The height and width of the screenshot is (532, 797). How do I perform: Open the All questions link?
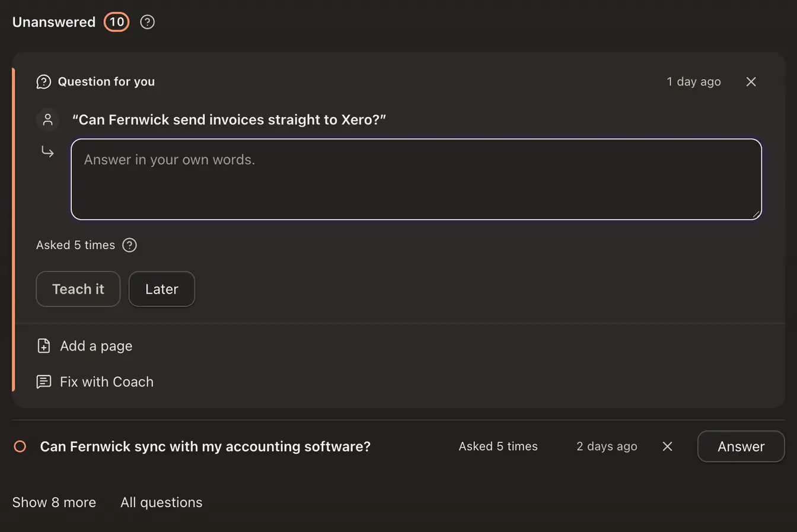tap(161, 502)
